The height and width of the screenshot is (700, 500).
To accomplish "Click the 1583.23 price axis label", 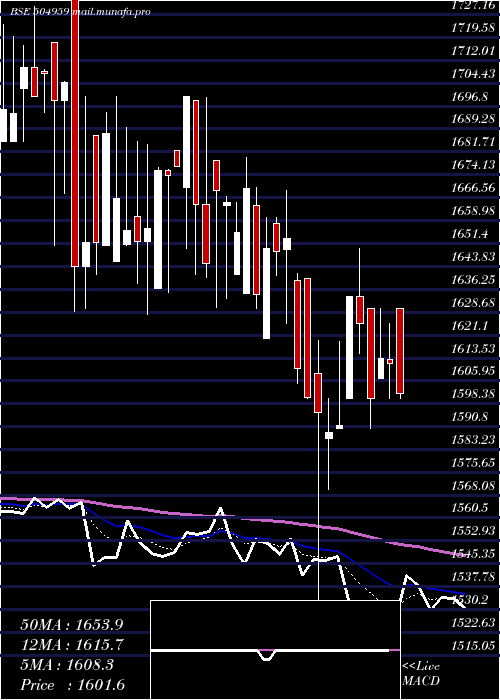I will coord(473,439).
